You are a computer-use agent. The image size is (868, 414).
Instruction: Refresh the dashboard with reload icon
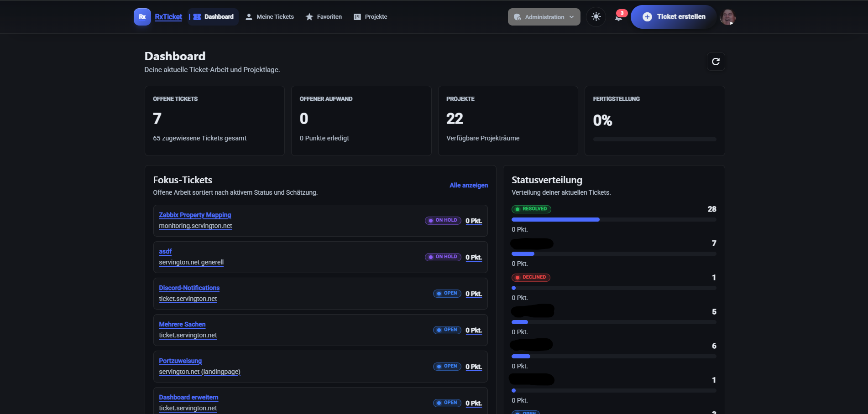716,62
